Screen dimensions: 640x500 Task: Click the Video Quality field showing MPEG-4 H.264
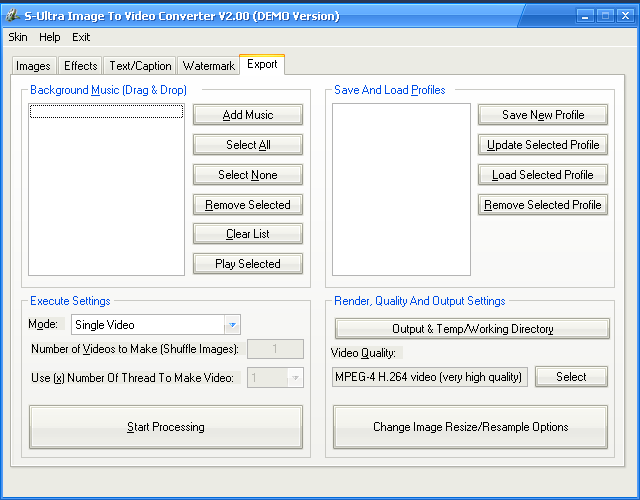(429, 377)
